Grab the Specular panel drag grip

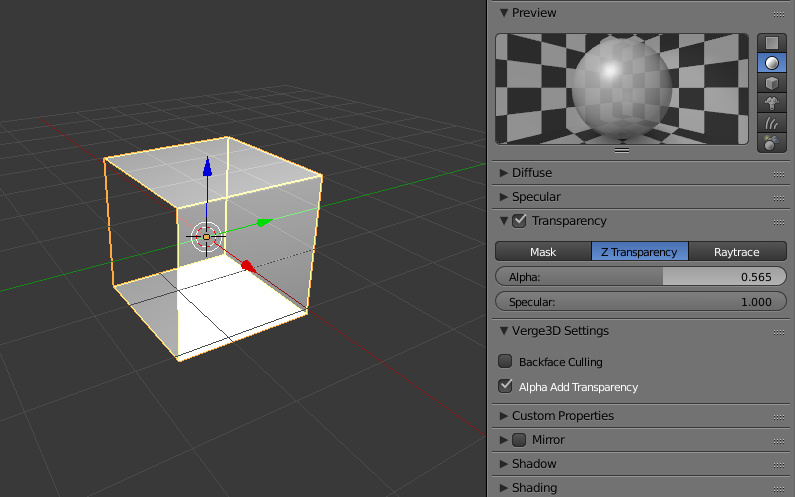tap(779, 198)
